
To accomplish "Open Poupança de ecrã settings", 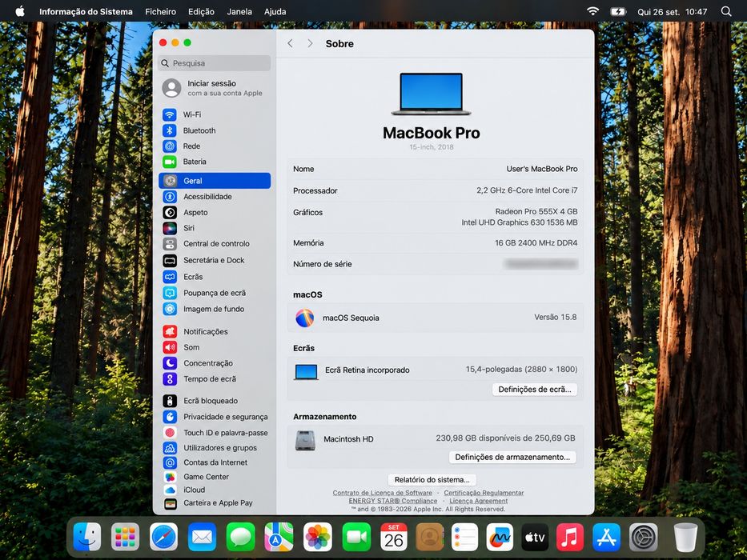I will 215,293.
